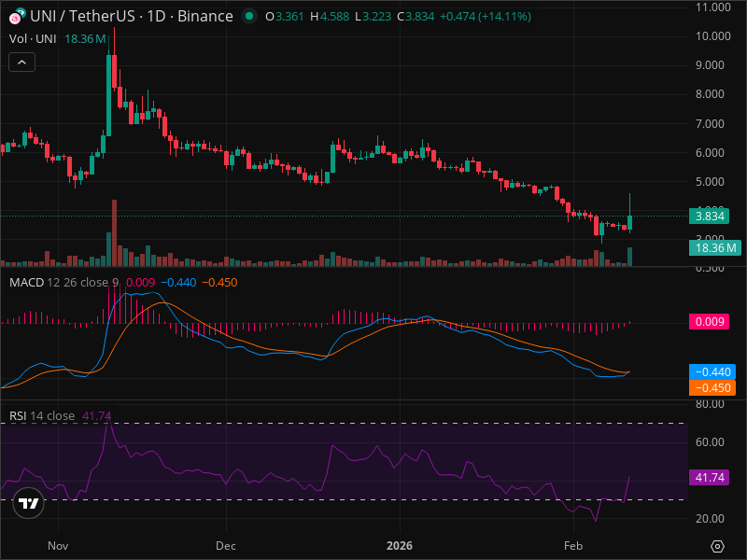Viewport: 747px width, 560px height.
Task: Click the orange signal value label −0.450
Action: click(x=712, y=387)
